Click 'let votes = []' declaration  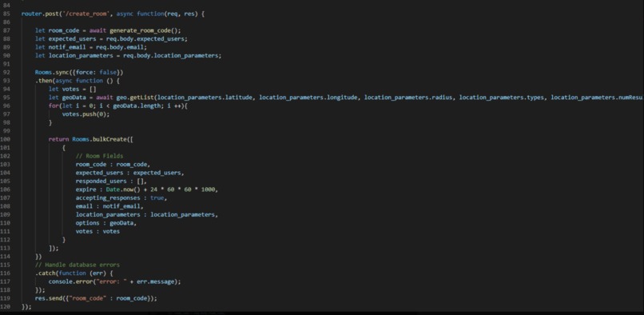point(72,90)
